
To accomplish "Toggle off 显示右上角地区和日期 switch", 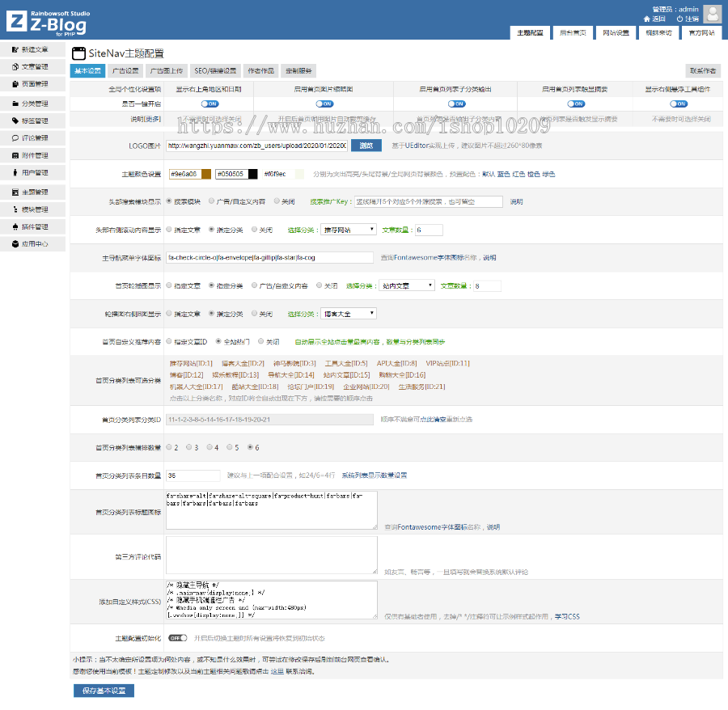I will point(209,104).
